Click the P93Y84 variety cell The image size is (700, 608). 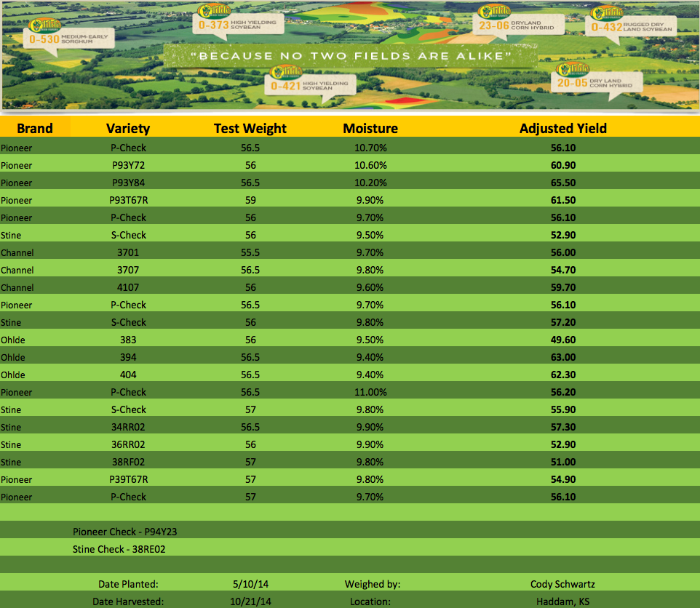(x=128, y=183)
